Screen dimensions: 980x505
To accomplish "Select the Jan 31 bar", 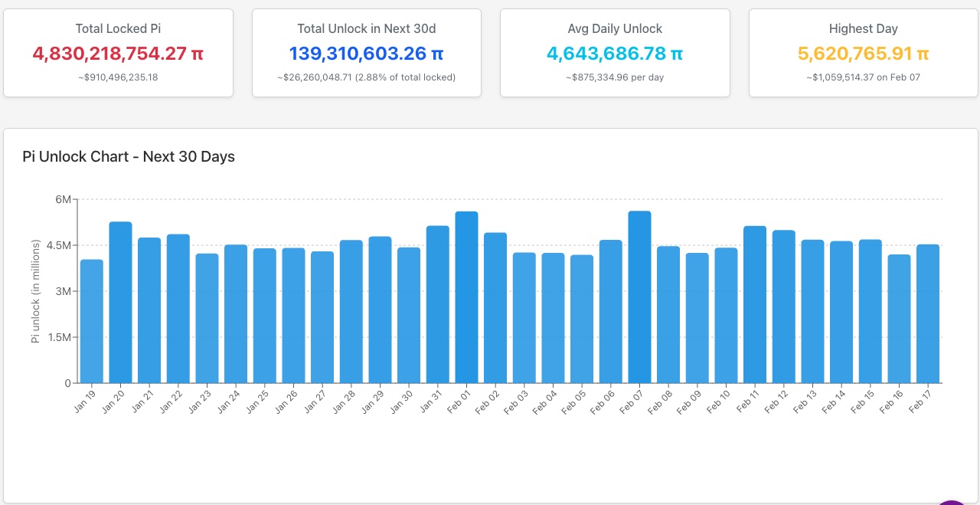I will (x=438, y=304).
